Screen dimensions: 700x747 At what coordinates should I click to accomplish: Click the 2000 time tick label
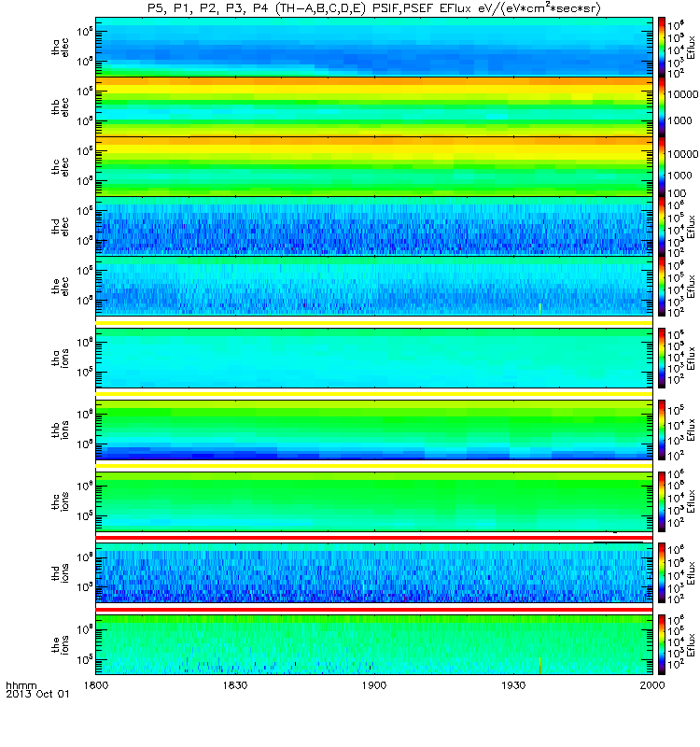652,685
